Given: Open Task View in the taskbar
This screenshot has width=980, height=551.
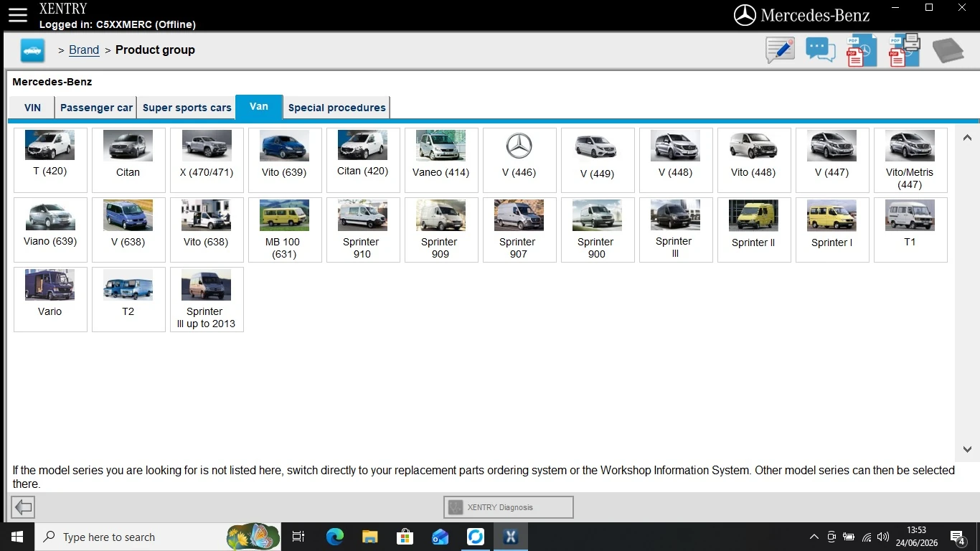Looking at the screenshot, I should (x=298, y=537).
